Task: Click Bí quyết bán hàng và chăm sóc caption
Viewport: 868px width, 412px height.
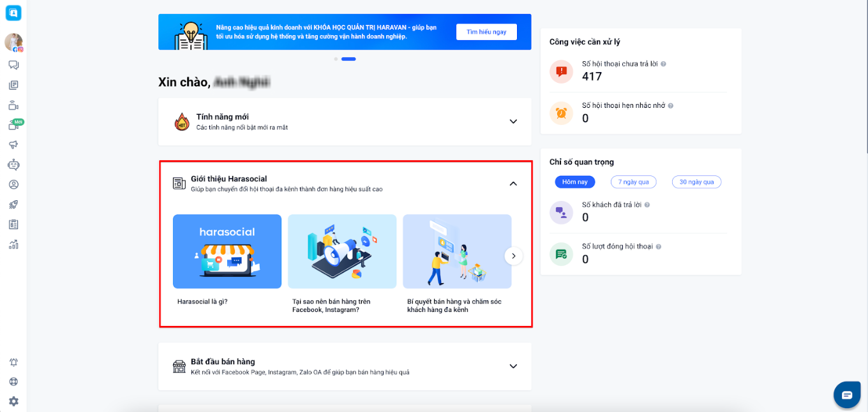Action: tap(454, 305)
